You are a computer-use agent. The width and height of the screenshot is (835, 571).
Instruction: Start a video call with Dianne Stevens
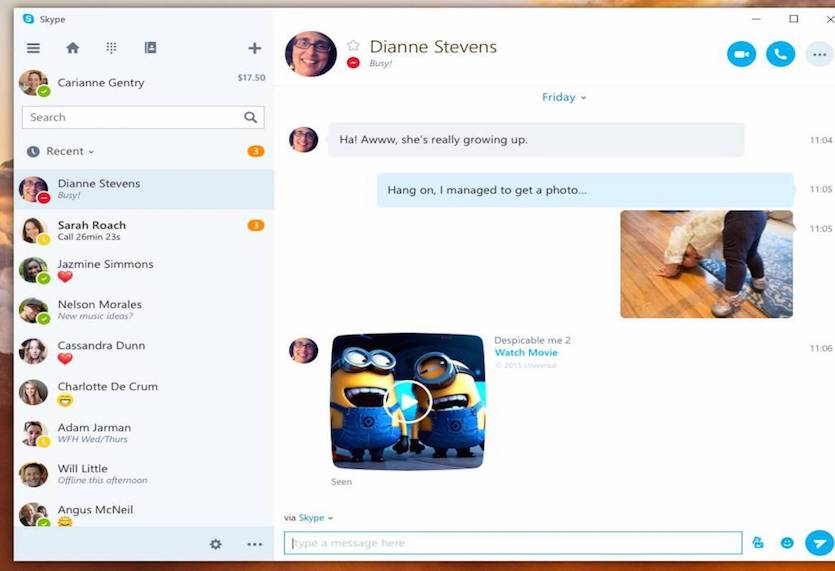click(741, 54)
